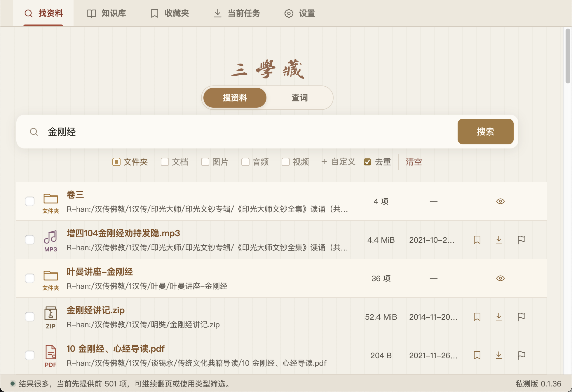Click the magnifier icon in search box

tap(34, 132)
